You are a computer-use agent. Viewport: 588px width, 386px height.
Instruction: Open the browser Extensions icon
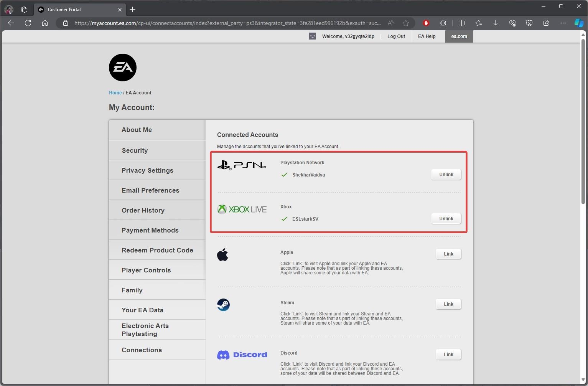tap(443, 23)
